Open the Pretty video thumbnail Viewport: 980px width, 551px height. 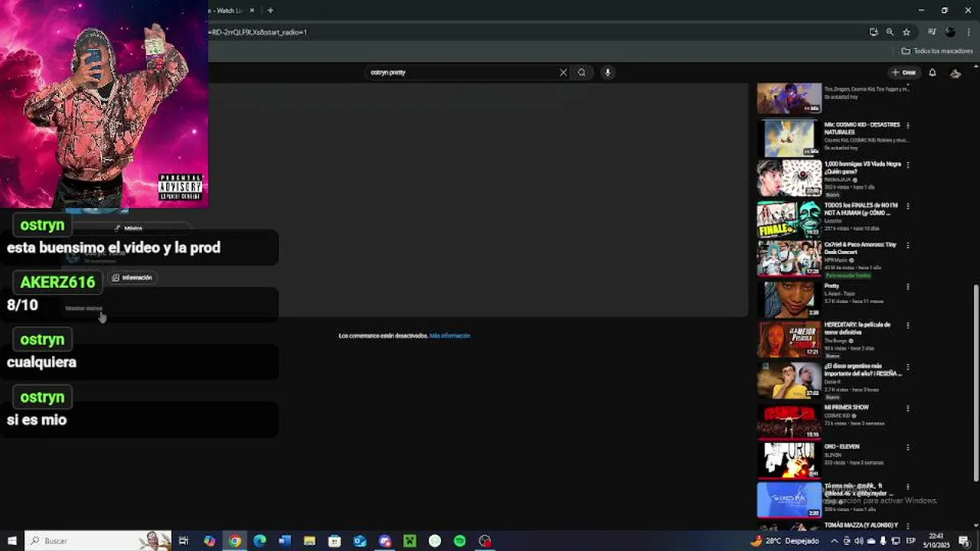coord(789,299)
